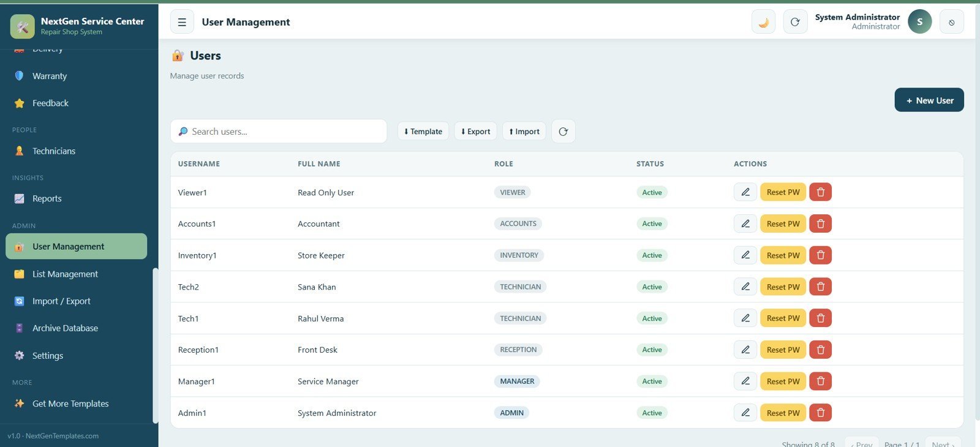The image size is (980, 447).
Task: Reset password for Tech2
Action: point(783,287)
